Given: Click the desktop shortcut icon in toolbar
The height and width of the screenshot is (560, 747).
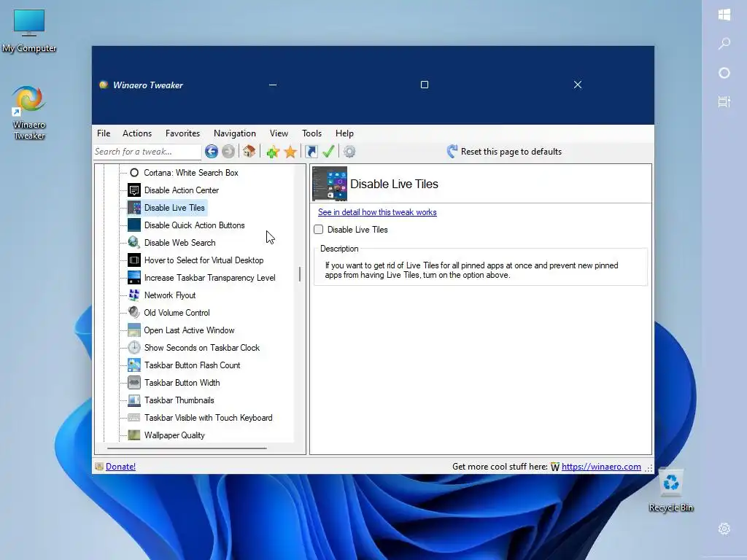Looking at the screenshot, I should tap(311, 152).
